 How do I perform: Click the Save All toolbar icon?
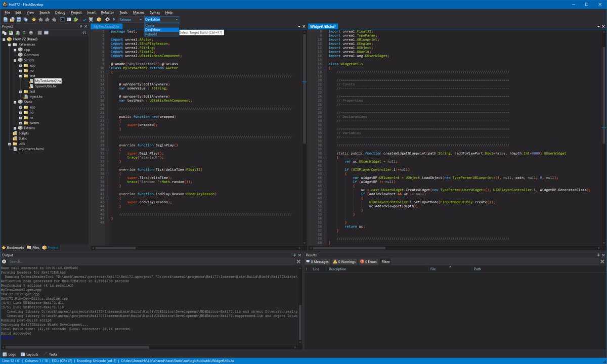pos(25,20)
